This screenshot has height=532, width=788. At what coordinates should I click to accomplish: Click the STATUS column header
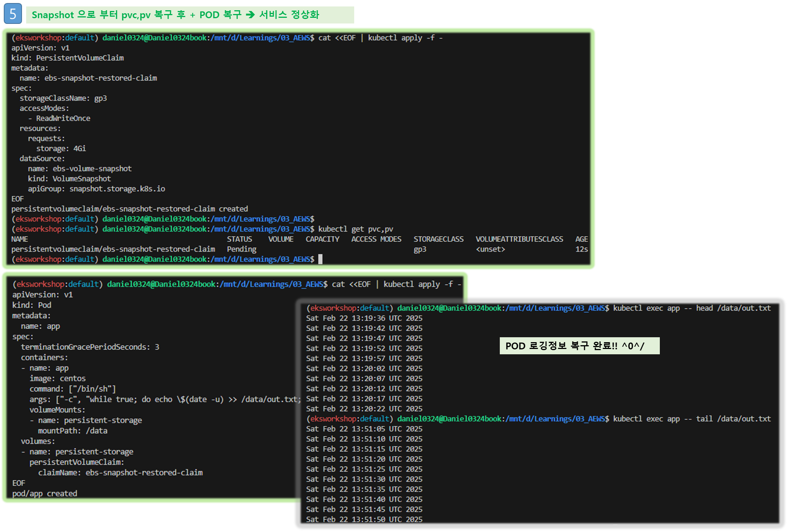[239, 239]
